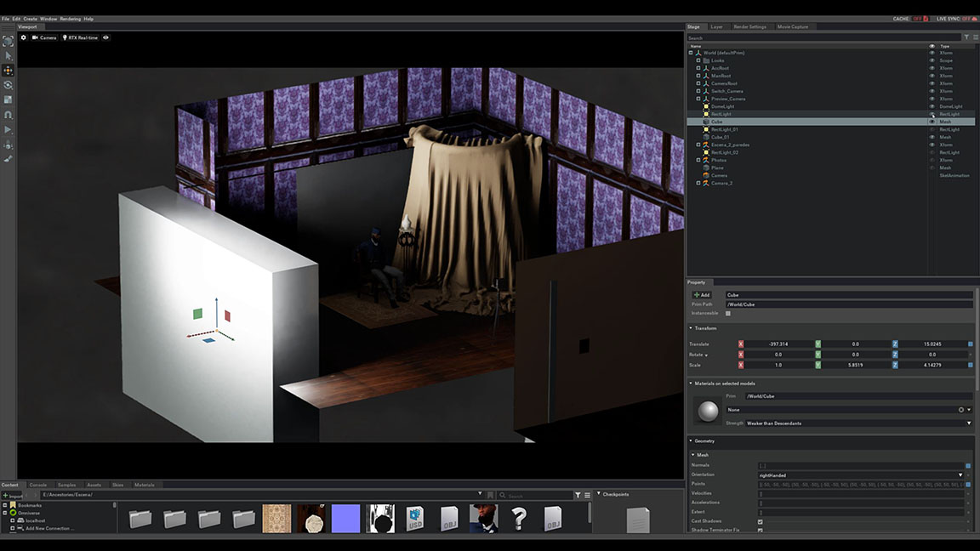
Task: Open the RTX Real-time renderer menu
Action: [x=80, y=37]
